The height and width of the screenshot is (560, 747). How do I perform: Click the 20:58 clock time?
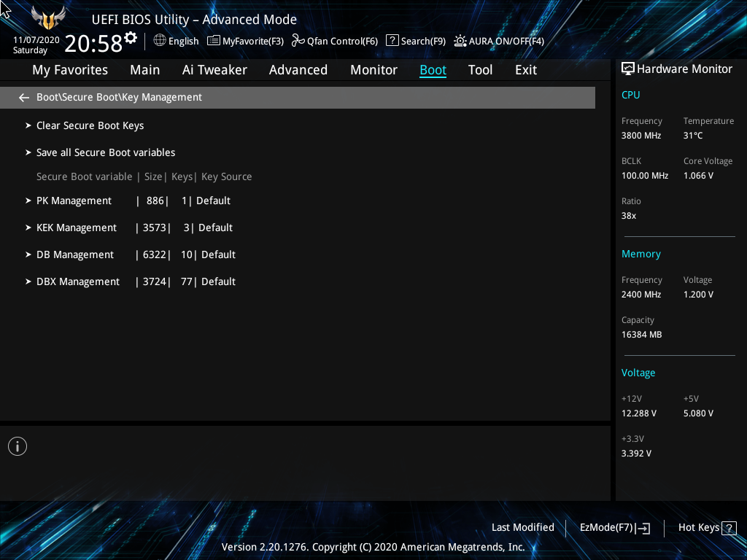pyautogui.click(x=93, y=44)
